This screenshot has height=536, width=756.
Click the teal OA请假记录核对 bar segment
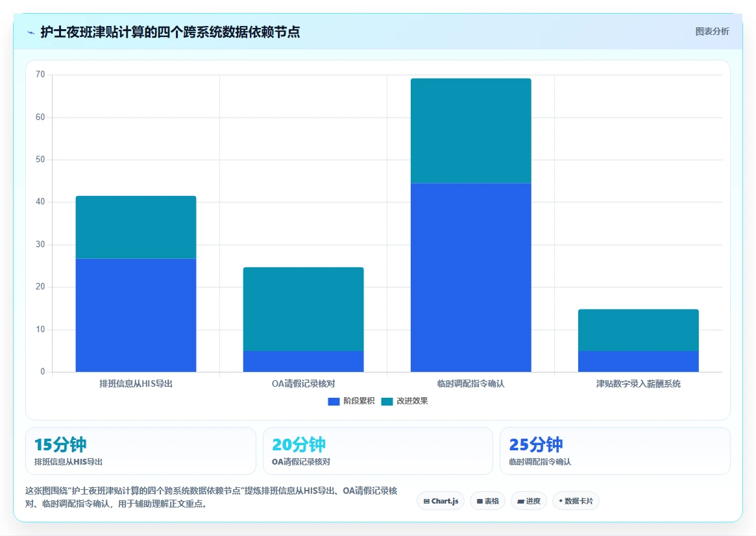coord(303,309)
